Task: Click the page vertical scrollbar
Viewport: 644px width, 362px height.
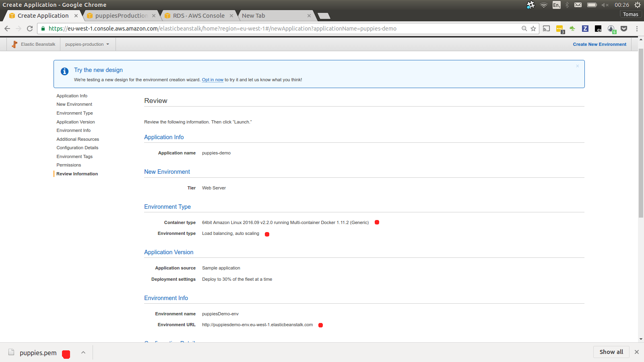Action: [641, 133]
